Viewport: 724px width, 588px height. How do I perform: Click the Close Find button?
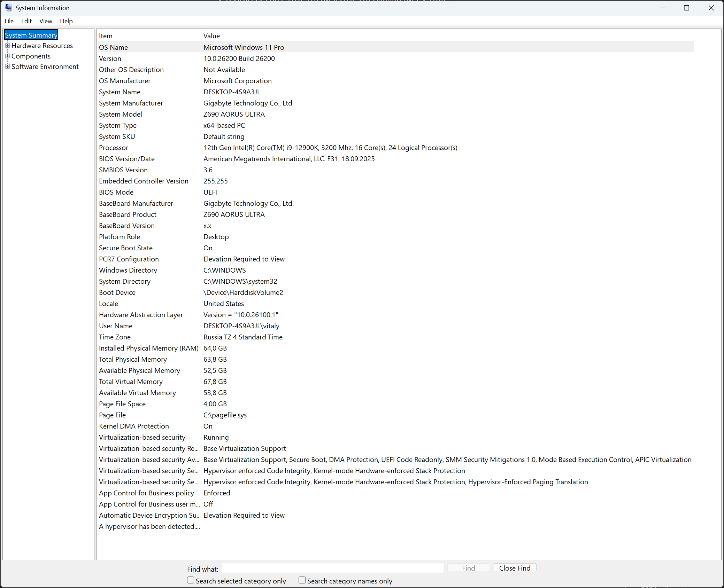(515, 567)
